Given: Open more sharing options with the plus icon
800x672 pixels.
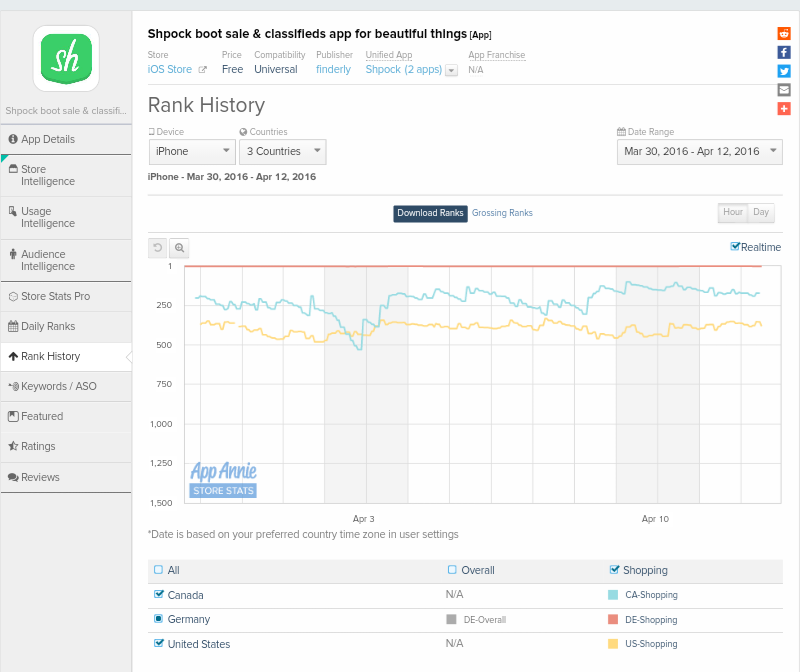Looking at the screenshot, I should coord(784,108).
